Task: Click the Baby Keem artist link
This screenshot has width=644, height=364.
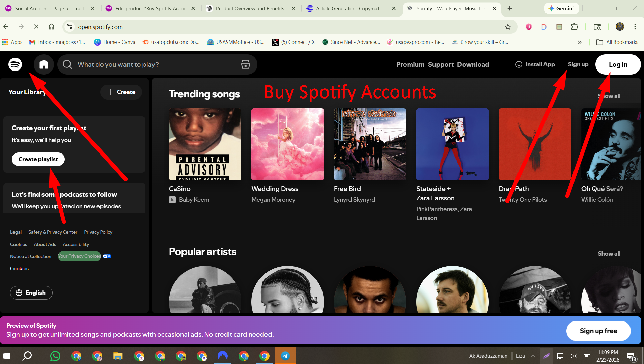Action: pyautogui.click(x=194, y=200)
